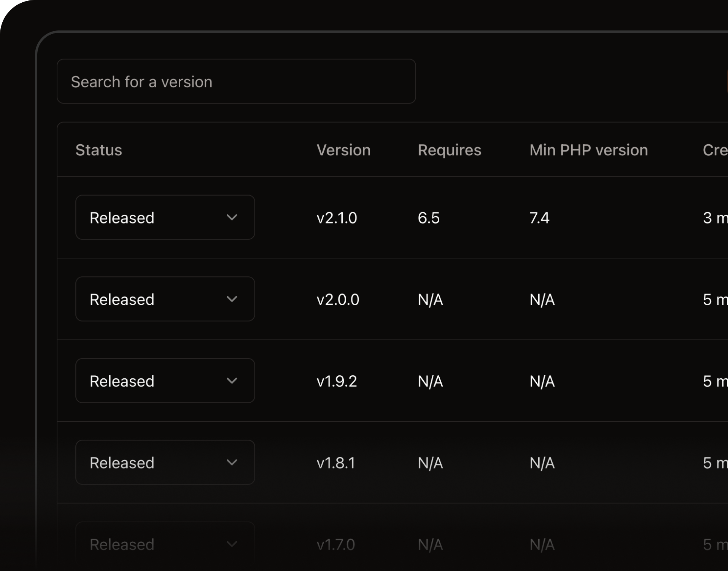
Task: Click the Requires column header
Action: [x=449, y=150]
